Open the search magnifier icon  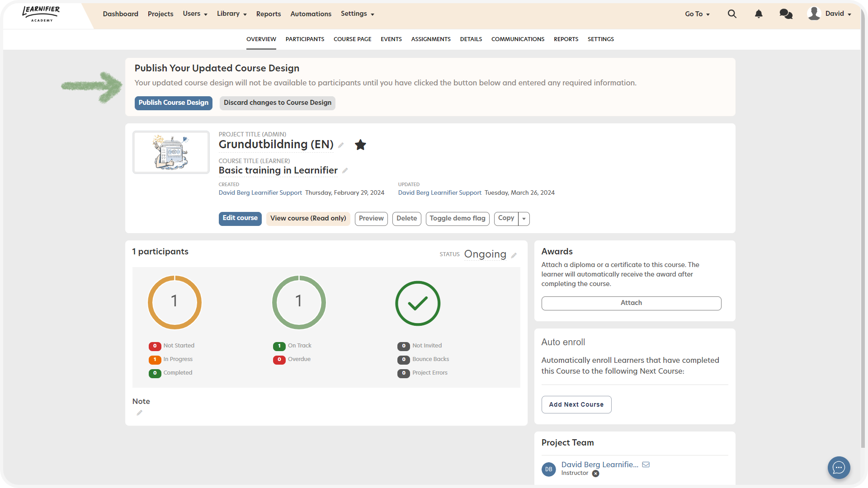point(732,14)
